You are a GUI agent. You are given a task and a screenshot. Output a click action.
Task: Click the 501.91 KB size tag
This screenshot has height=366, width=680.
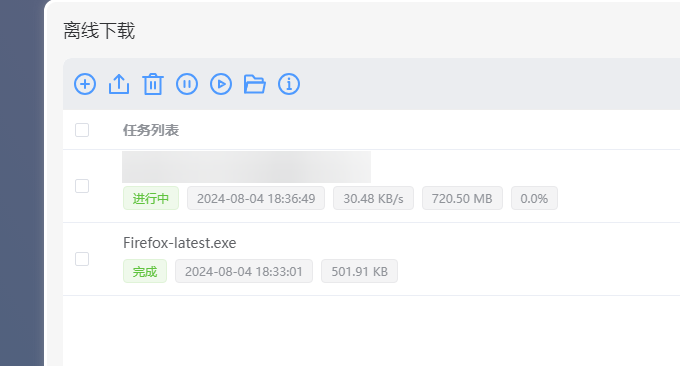pyautogui.click(x=360, y=271)
